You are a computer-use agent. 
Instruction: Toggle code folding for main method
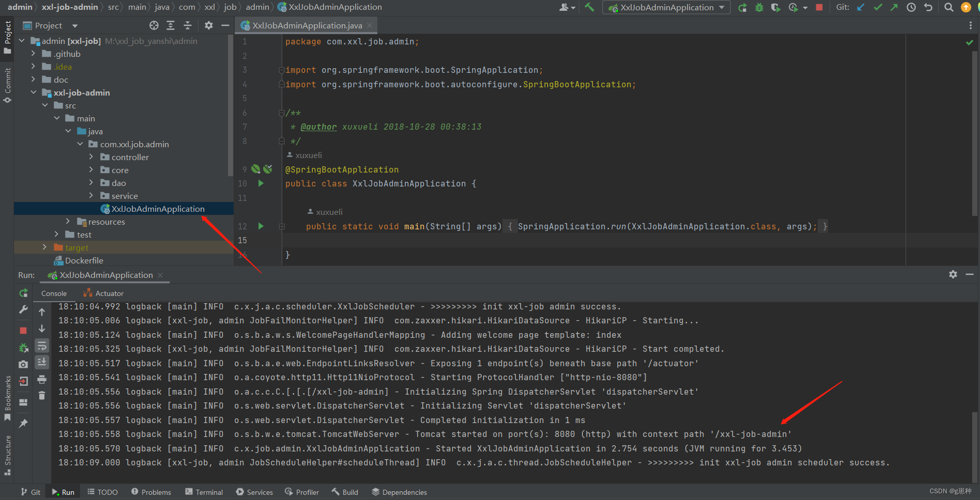[282, 226]
